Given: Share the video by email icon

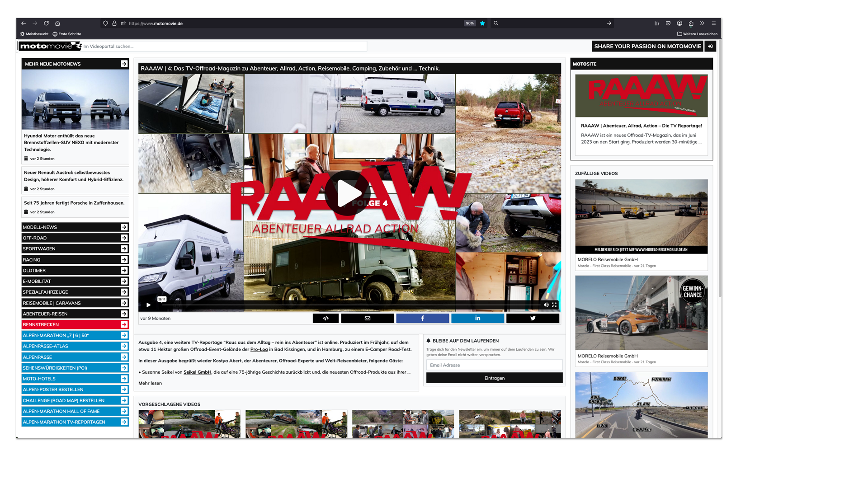Looking at the screenshot, I should click(x=368, y=319).
